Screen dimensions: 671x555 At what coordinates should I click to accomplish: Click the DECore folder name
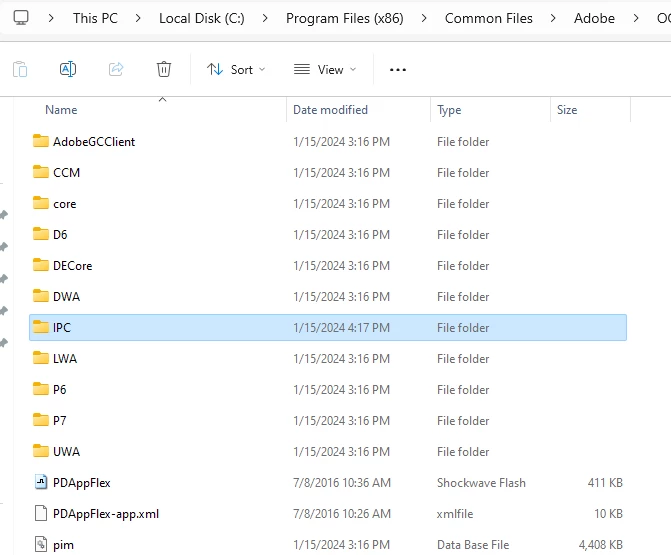coord(72,266)
